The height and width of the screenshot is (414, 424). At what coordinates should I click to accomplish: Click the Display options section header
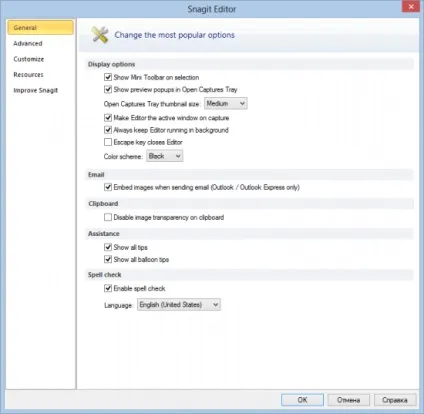point(112,64)
